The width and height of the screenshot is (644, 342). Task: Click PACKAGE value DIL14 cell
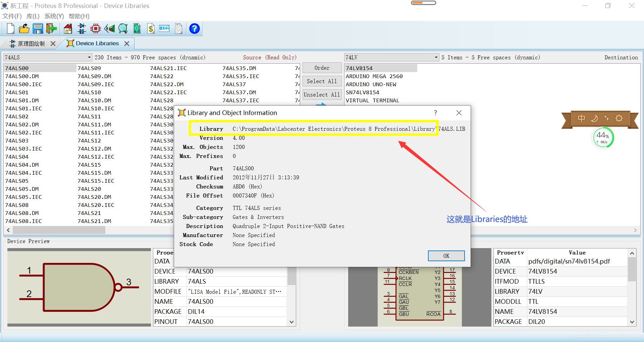tap(236, 311)
